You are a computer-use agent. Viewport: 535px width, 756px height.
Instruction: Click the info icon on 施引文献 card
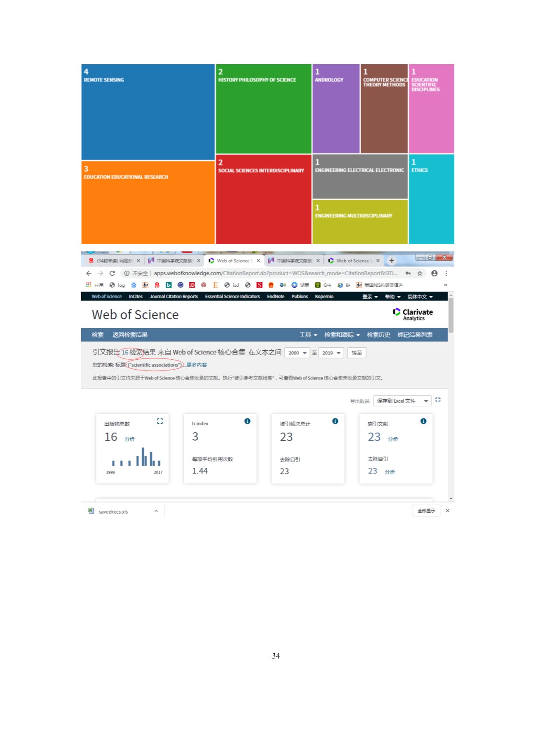tap(423, 421)
